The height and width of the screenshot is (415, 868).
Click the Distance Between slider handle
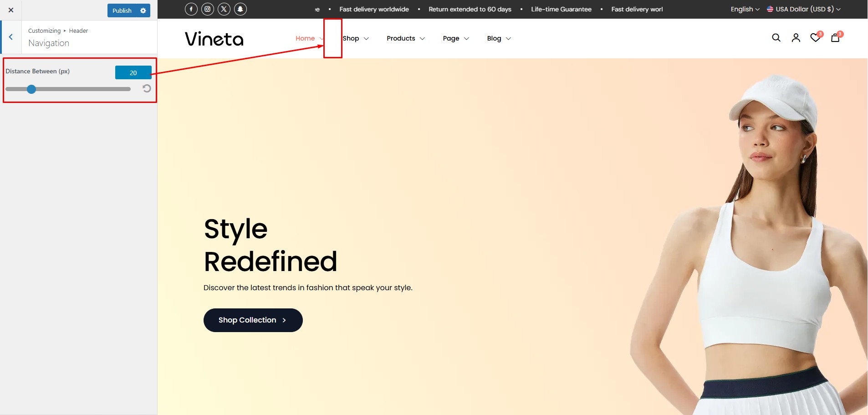[31, 89]
